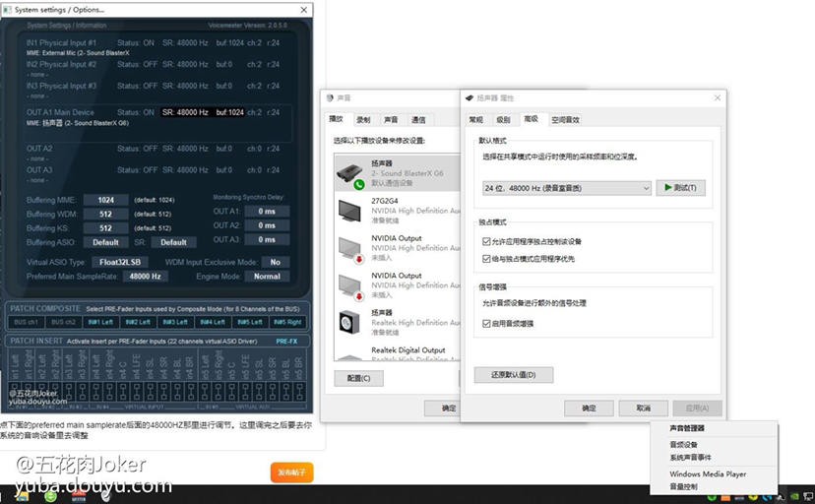Open Virtual ASIO Type Float32LSB selector
Image resolution: width=815 pixels, height=504 pixels.
pos(120,263)
